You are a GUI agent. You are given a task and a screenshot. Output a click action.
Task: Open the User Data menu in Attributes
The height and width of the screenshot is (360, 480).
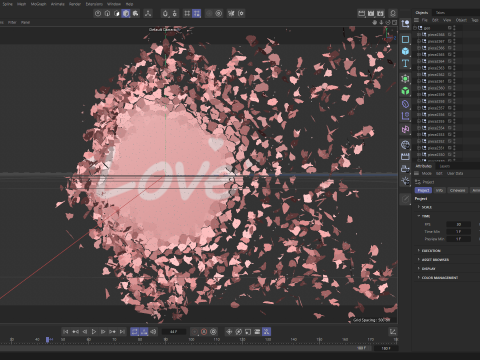[x=455, y=173]
